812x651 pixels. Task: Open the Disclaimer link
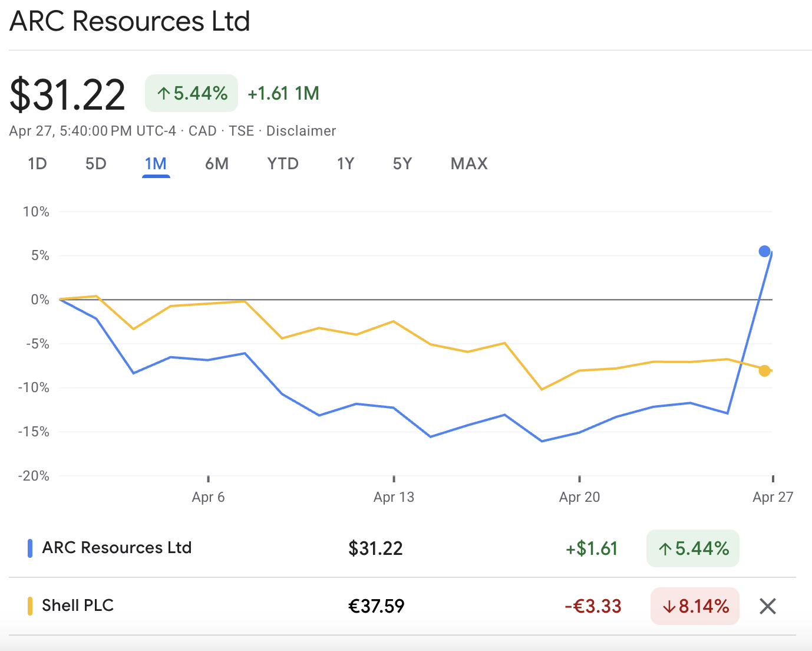coord(301,131)
